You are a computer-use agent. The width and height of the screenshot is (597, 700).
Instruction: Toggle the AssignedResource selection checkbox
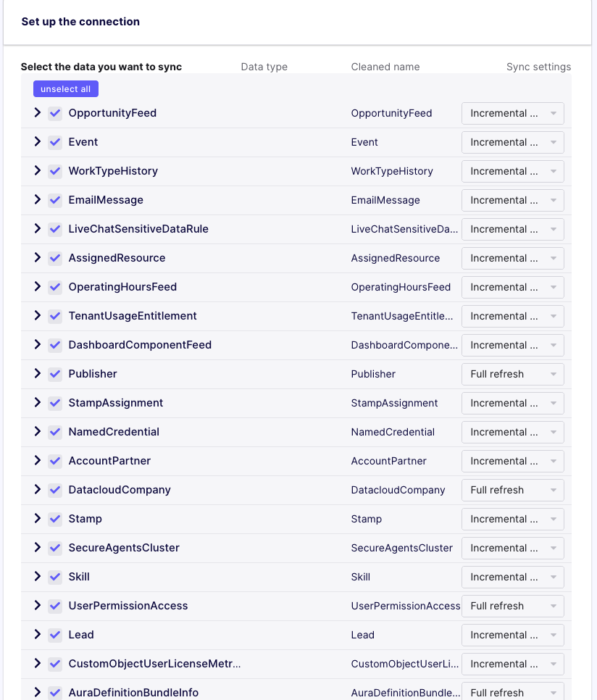pos(55,258)
